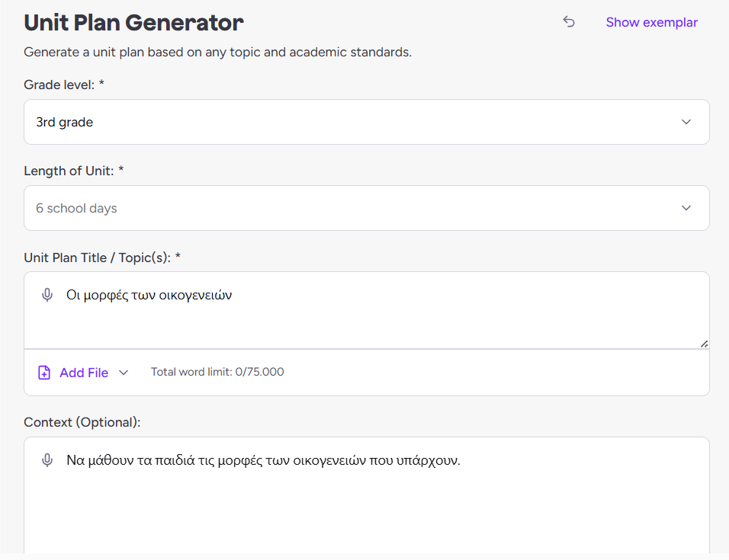This screenshot has height=560, width=729.
Task: Click the "Context (Optional):" label
Action: coord(82,422)
